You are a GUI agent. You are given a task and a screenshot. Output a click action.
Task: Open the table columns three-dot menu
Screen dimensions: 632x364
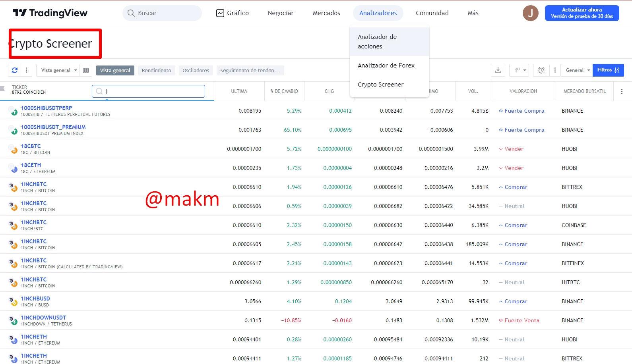pos(622,91)
